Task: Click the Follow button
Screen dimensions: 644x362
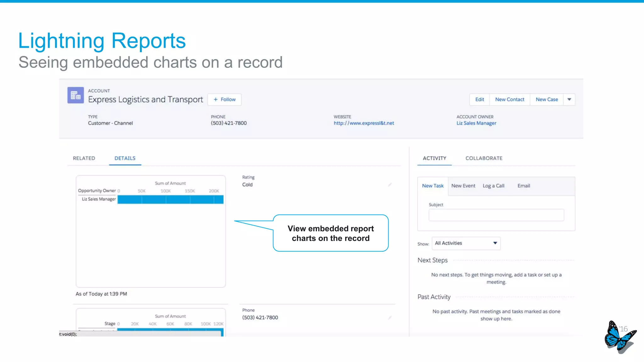Action: point(225,100)
